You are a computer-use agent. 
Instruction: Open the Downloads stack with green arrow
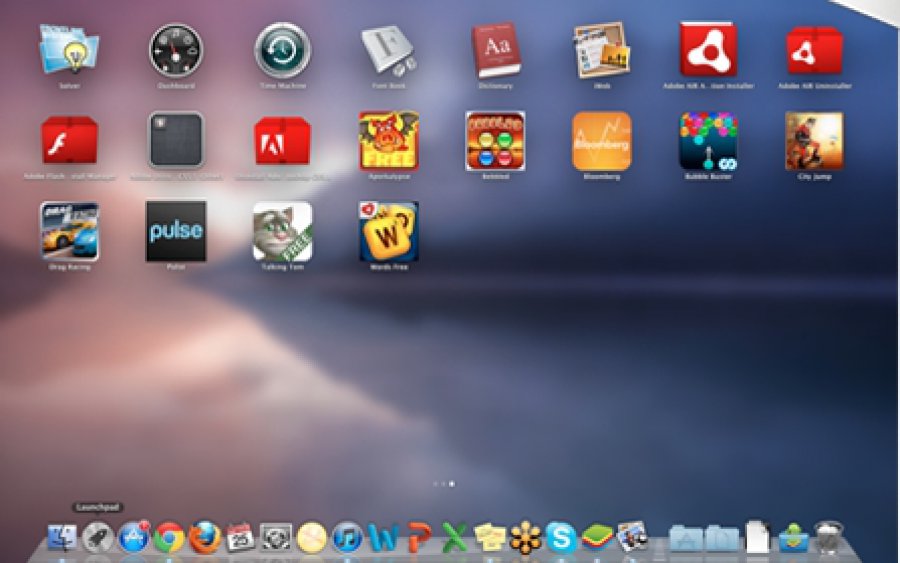coord(794,538)
